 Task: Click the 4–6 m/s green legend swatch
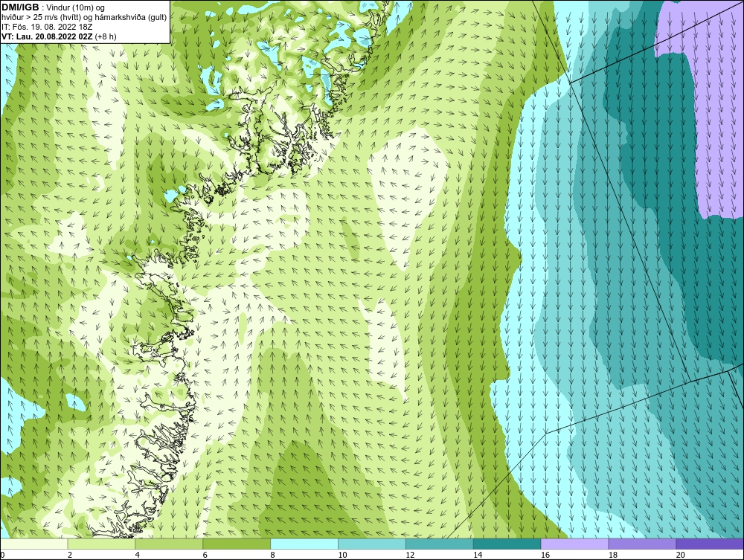coord(169,544)
